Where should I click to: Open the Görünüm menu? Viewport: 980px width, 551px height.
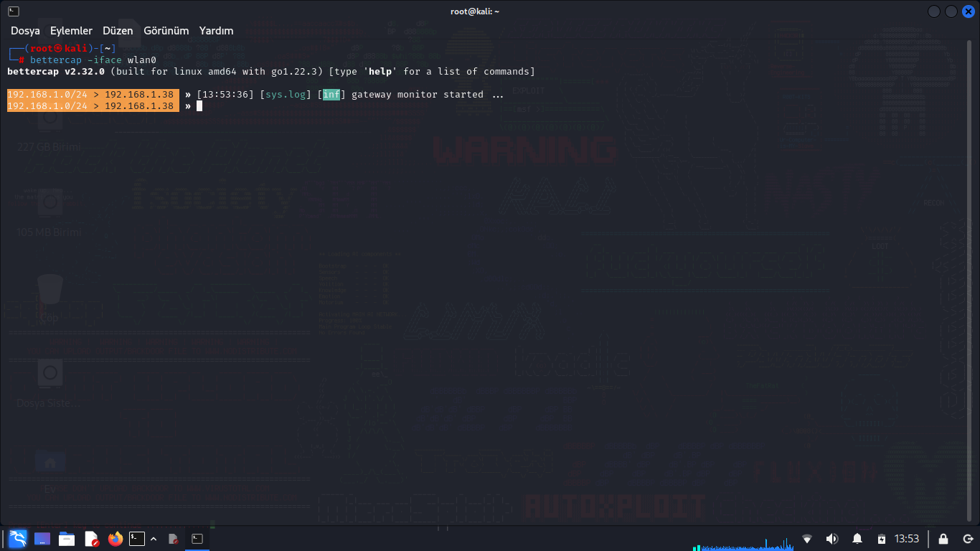(x=166, y=31)
